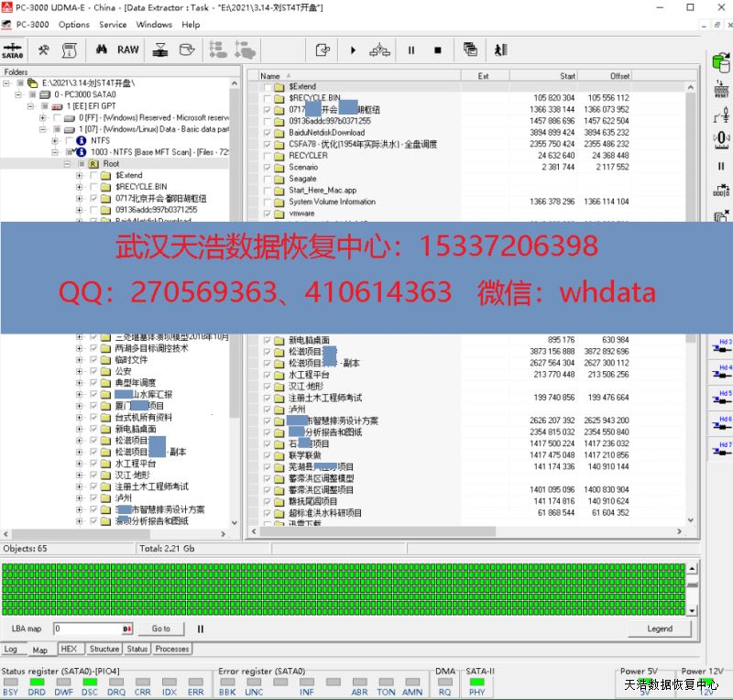Open the SATA0 port selector icon

13,49
